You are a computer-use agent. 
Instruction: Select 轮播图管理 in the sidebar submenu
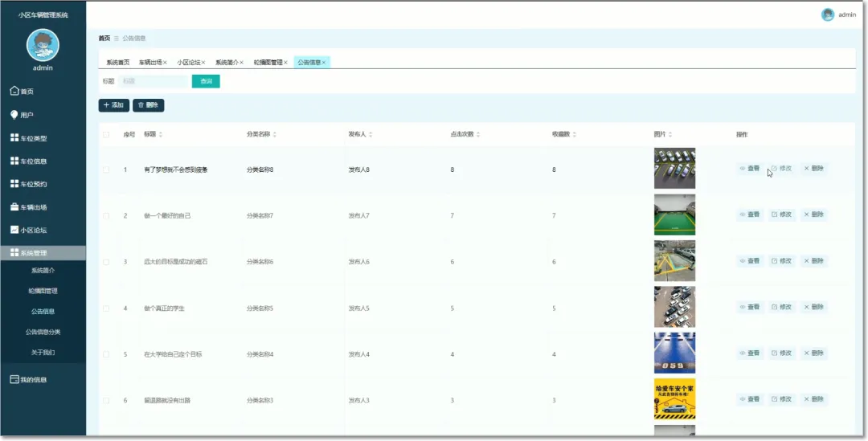click(x=43, y=291)
